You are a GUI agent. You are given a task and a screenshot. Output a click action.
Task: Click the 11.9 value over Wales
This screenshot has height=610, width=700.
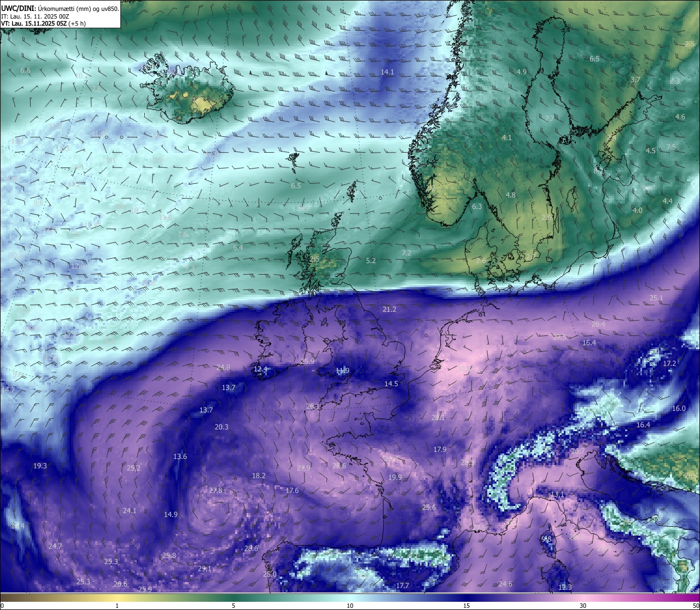342,370
